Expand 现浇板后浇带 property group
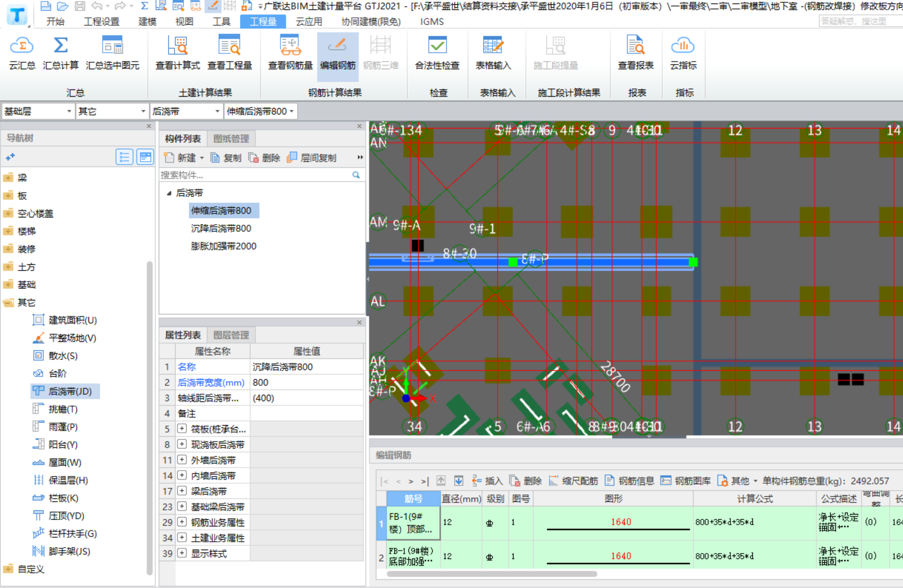This screenshot has height=588, width=903. point(182,444)
